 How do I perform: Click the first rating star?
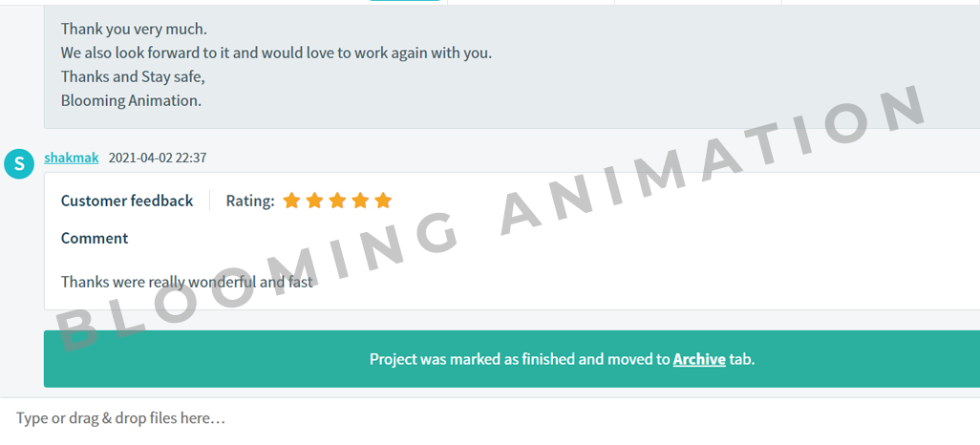click(x=291, y=201)
